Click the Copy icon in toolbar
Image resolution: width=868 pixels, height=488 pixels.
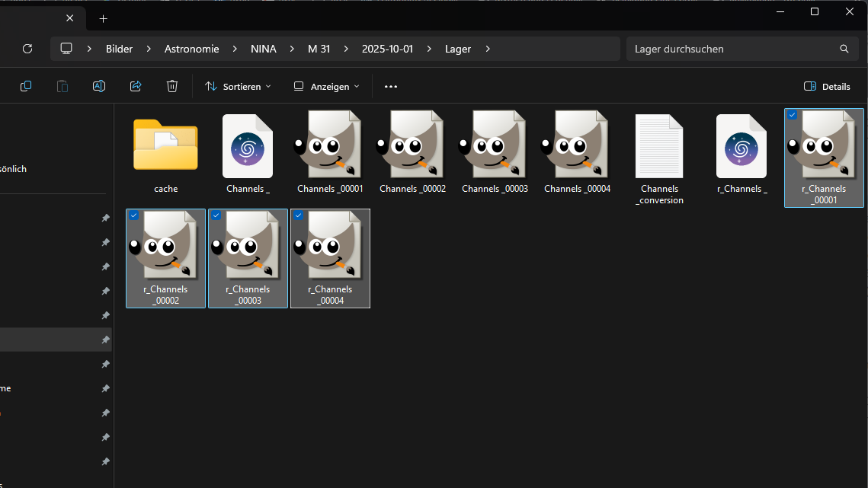pos(26,86)
